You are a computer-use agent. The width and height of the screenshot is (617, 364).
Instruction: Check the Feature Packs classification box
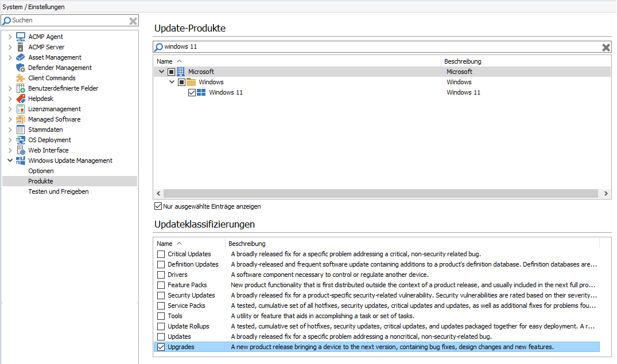161,285
